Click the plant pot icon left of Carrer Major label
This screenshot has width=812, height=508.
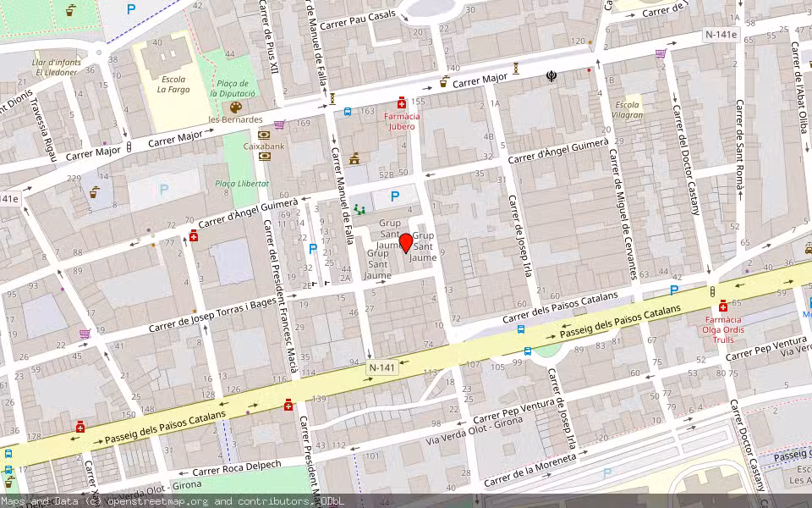point(444,81)
